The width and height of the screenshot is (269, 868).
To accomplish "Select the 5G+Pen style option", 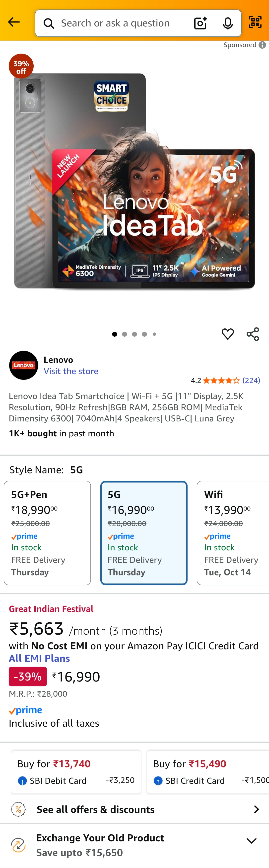I will pyautogui.click(x=48, y=533).
